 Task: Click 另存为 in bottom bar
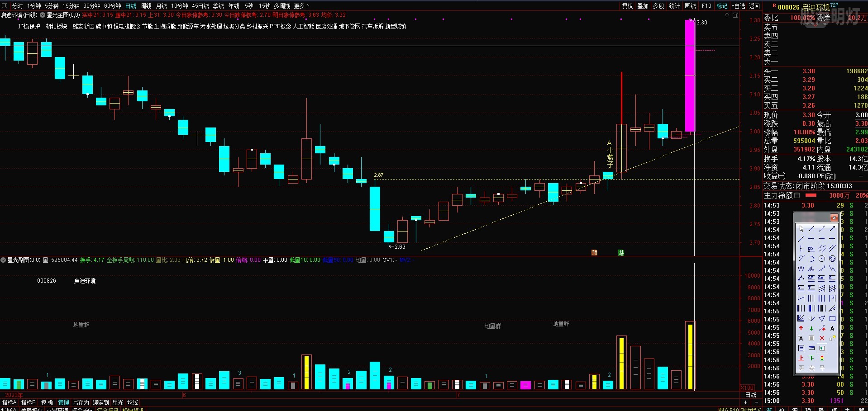[x=81, y=402]
